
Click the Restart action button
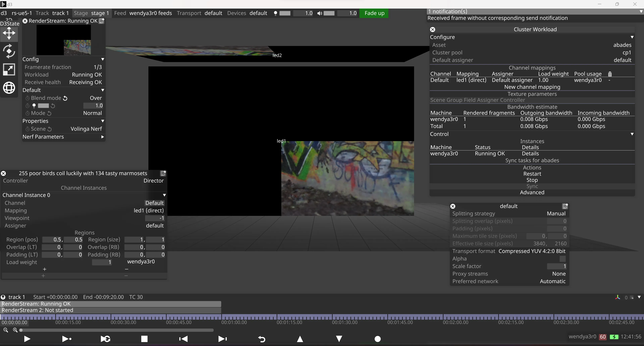(x=532, y=173)
